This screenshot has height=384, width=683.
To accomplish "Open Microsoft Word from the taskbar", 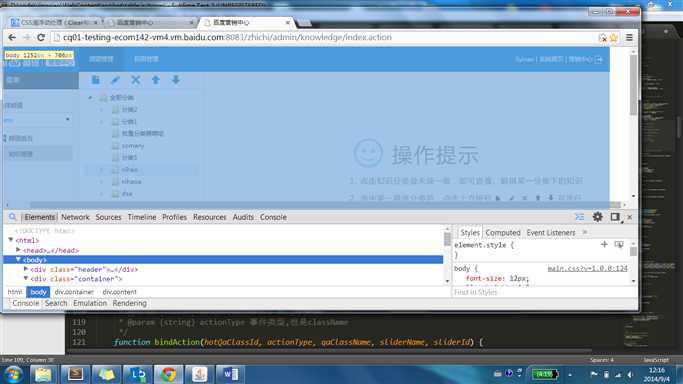I will (x=230, y=374).
